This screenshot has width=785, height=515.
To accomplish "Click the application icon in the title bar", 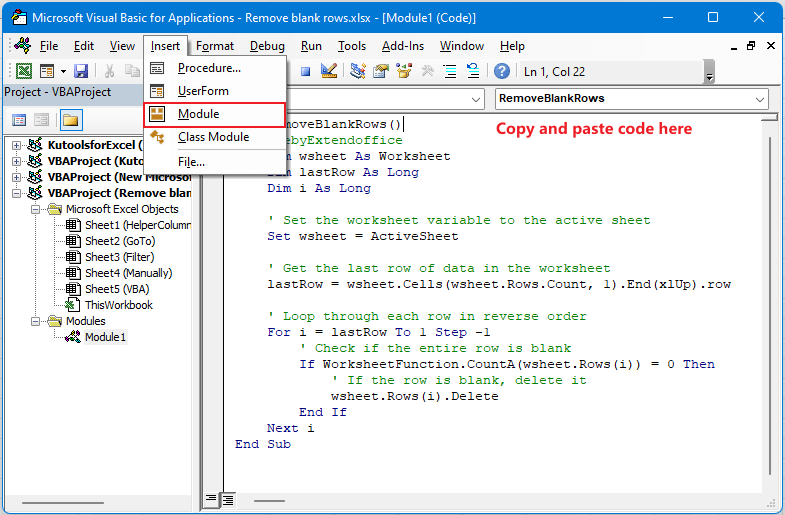I will [x=19, y=18].
